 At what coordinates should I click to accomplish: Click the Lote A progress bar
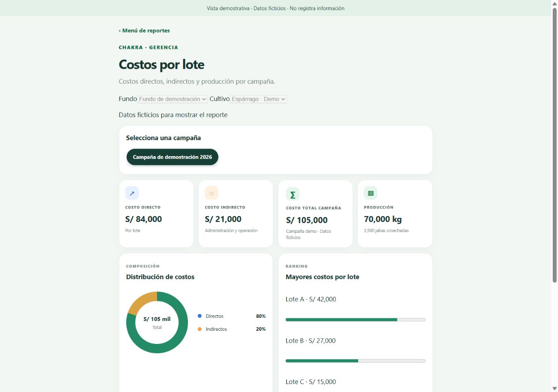point(356,320)
